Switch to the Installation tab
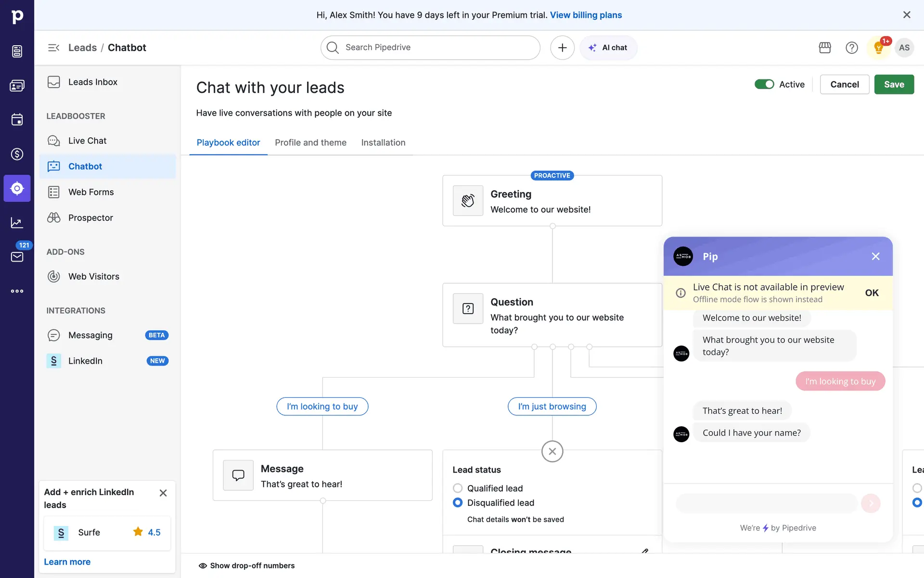The width and height of the screenshot is (924, 578). point(383,143)
